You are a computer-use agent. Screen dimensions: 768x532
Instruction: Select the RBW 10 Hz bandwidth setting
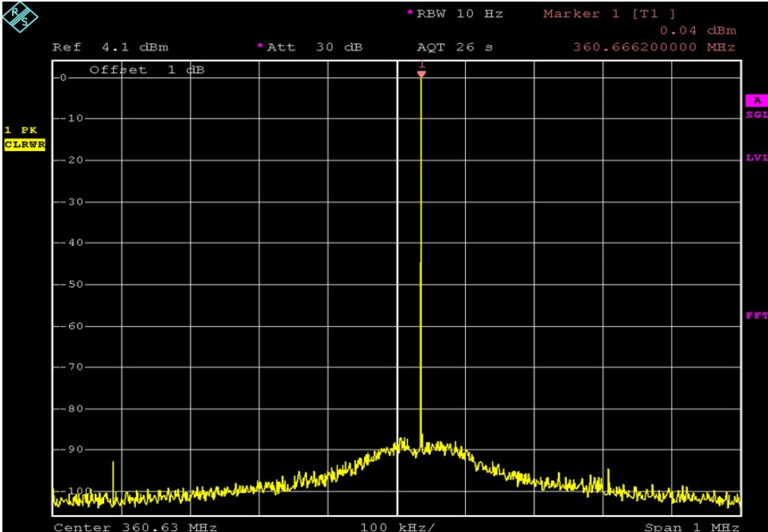pyautogui.click(x=458, y=14)
